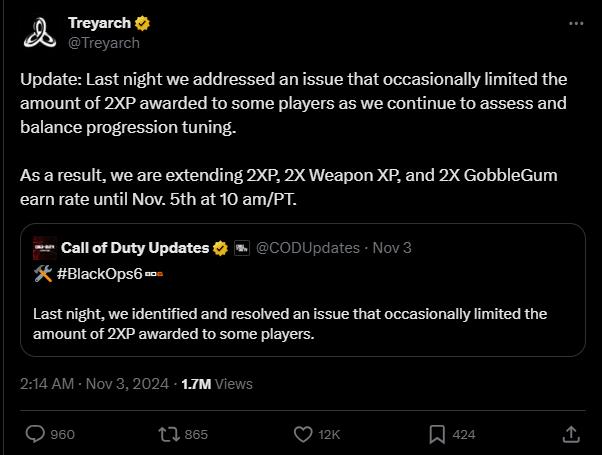
Task: Bookmark this post
Action: tap(437, 434)
